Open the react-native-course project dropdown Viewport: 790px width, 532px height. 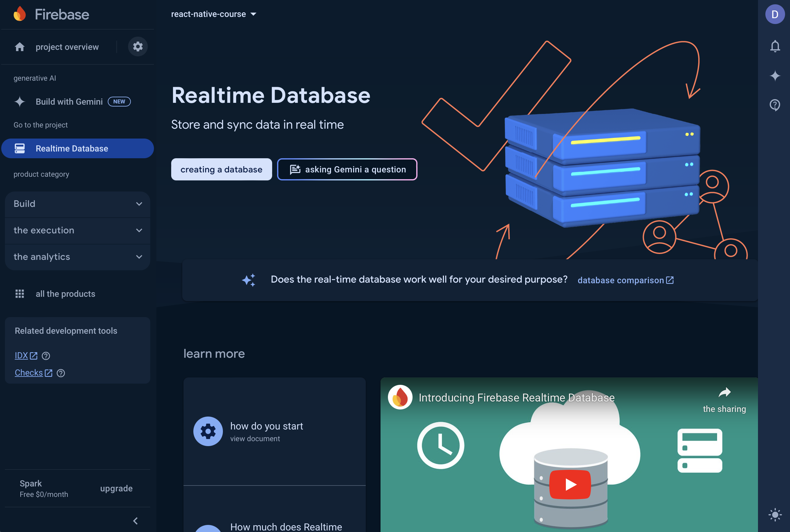coord(214,14)
